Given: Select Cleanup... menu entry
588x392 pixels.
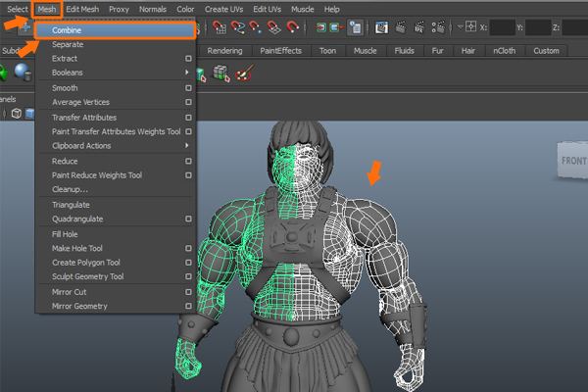Looking at the screenshot, I should (x=70, y=189).
